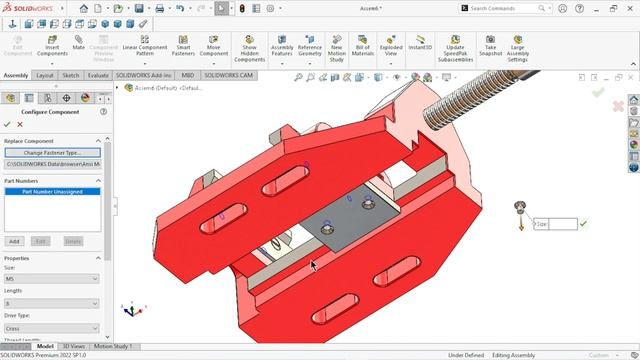Viewport: 640px width, 360px height.
Task: Open Reference Geometry tool
Action: pos(310,45)
